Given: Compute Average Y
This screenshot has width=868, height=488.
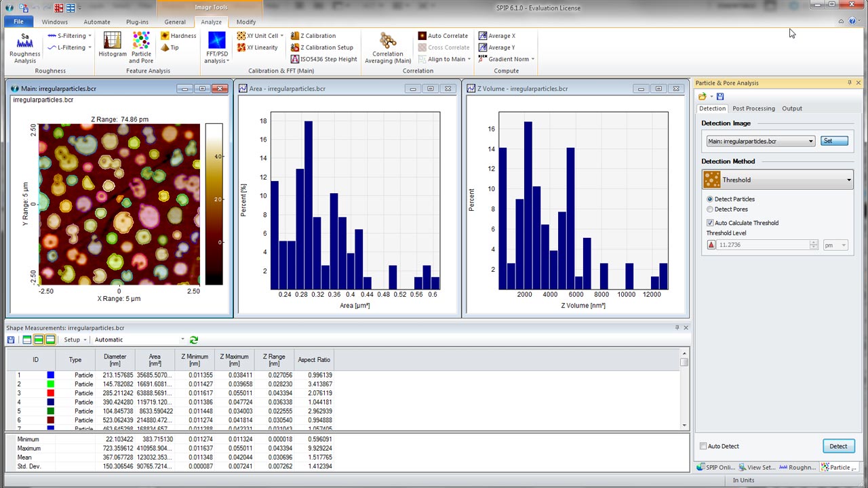Looking at the screenshot, I should click(x=497, y=47).
